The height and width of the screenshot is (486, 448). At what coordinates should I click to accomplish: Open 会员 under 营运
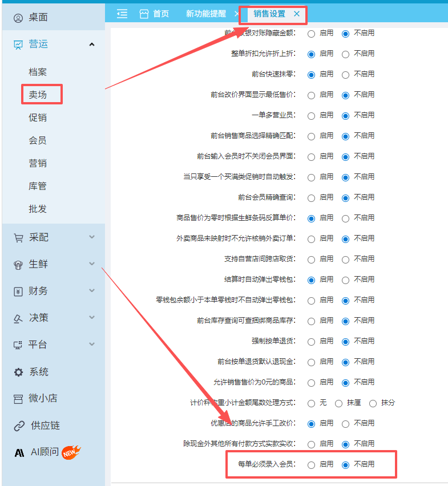click(38, 140)
